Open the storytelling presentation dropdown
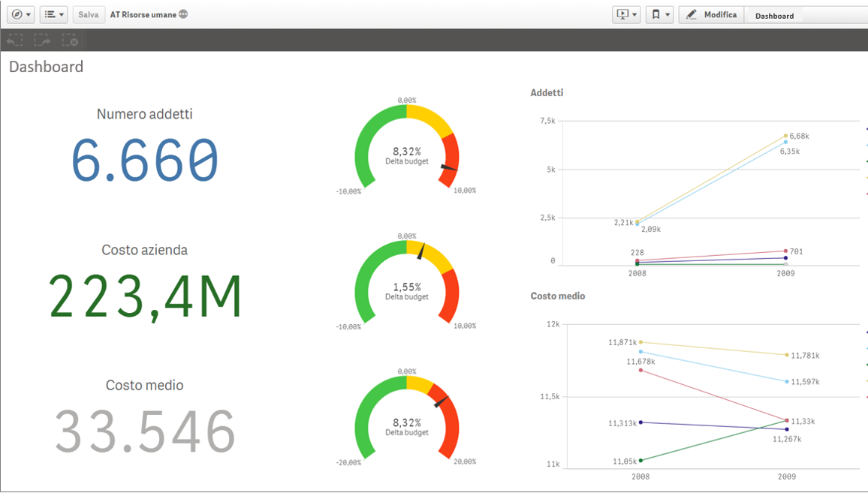 [x=627, y=15]
